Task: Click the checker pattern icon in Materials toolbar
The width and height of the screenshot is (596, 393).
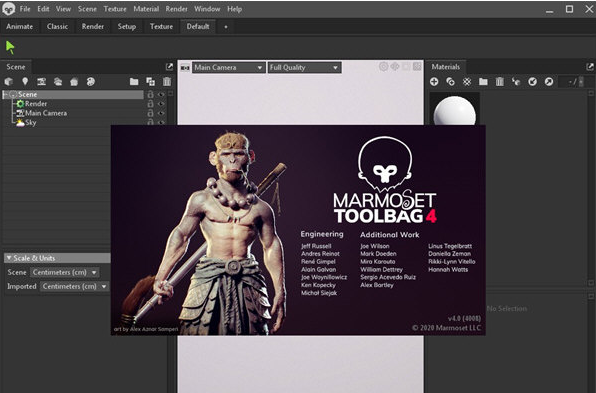Action: 467,81
